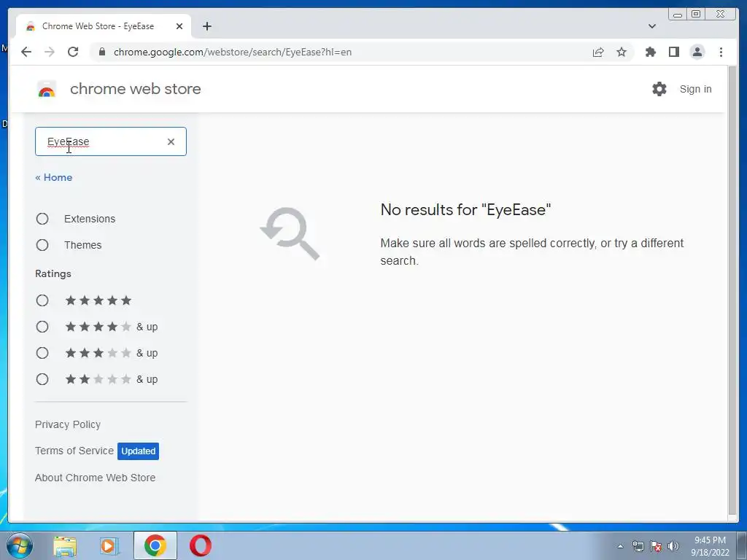View site information via the lock icon
747x560 pixels.
click(101, 52)
